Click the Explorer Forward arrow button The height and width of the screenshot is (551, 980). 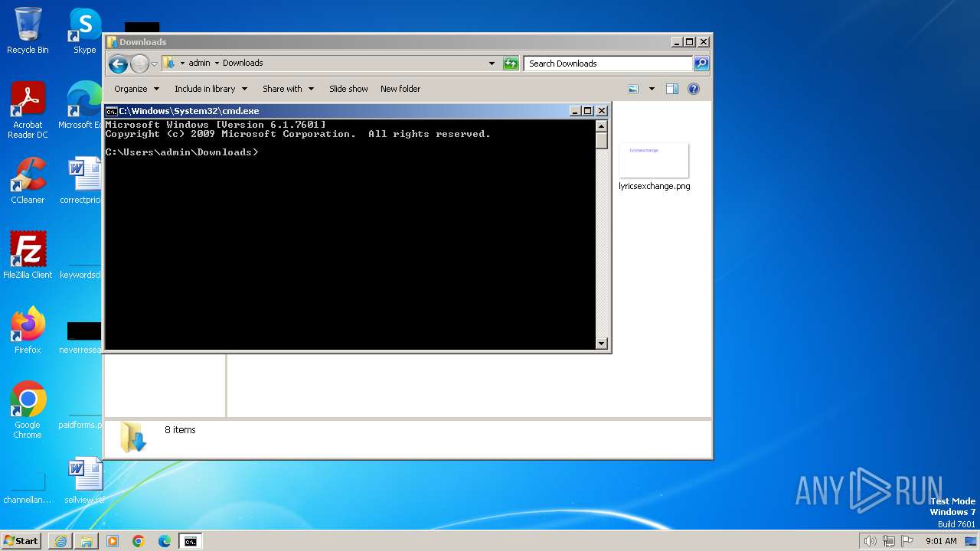tap(139, 64)
